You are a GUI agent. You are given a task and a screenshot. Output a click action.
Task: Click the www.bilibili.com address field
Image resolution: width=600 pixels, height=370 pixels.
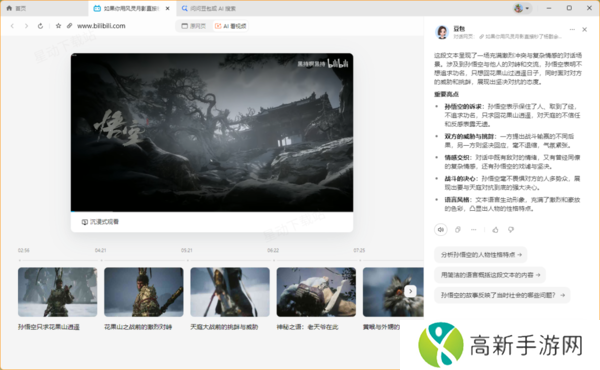101,26
